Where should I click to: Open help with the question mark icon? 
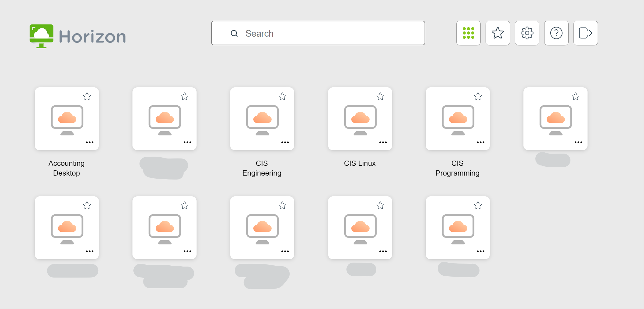coord(556,33)
